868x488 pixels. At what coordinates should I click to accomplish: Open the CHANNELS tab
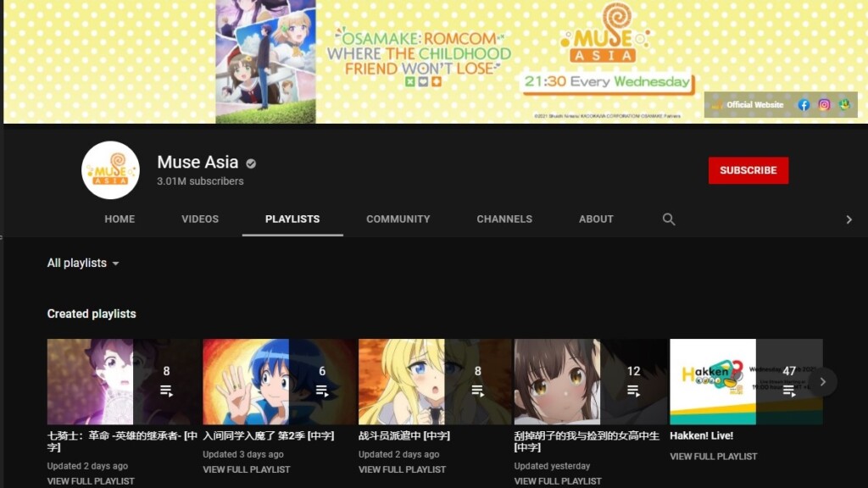pos(504,219)
